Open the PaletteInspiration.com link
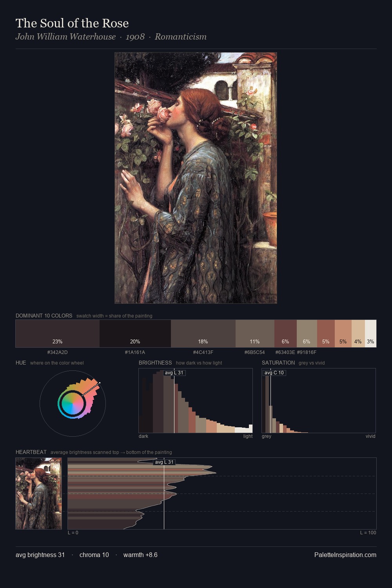Screen dimensions: 392x588 tap(345, 555)
